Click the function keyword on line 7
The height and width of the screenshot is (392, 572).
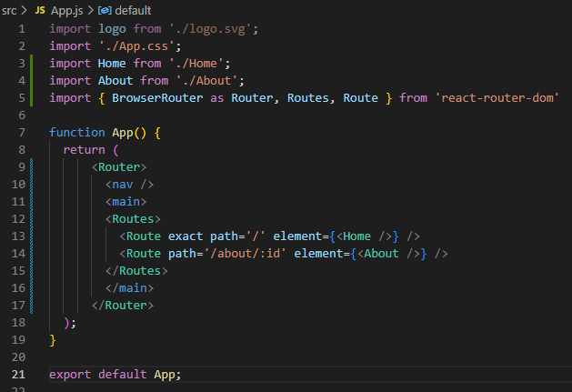(77, 133)
